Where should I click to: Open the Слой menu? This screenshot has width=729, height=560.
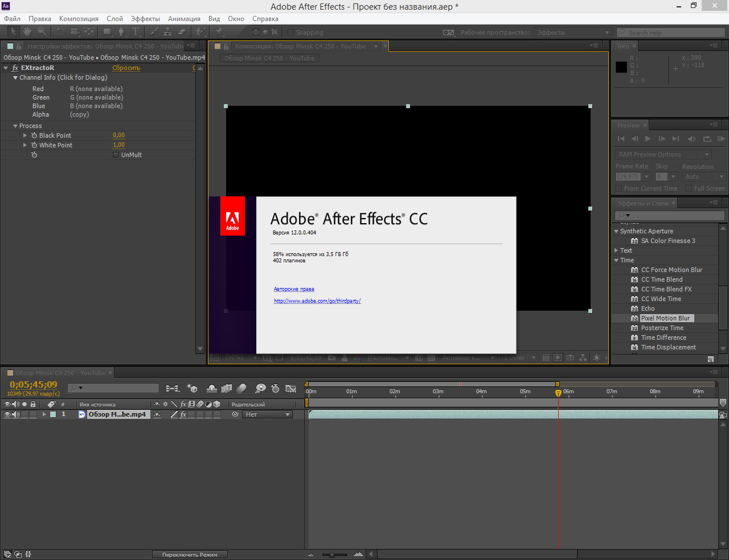click(114, 19)
